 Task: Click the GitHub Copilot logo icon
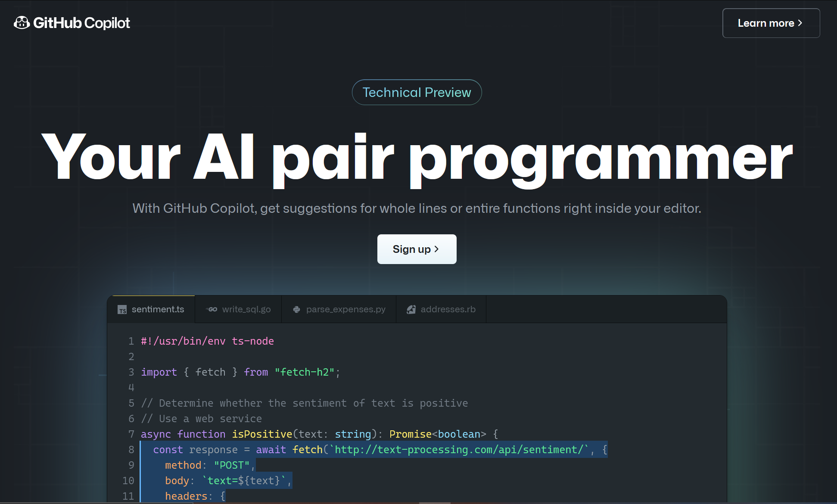22,23
